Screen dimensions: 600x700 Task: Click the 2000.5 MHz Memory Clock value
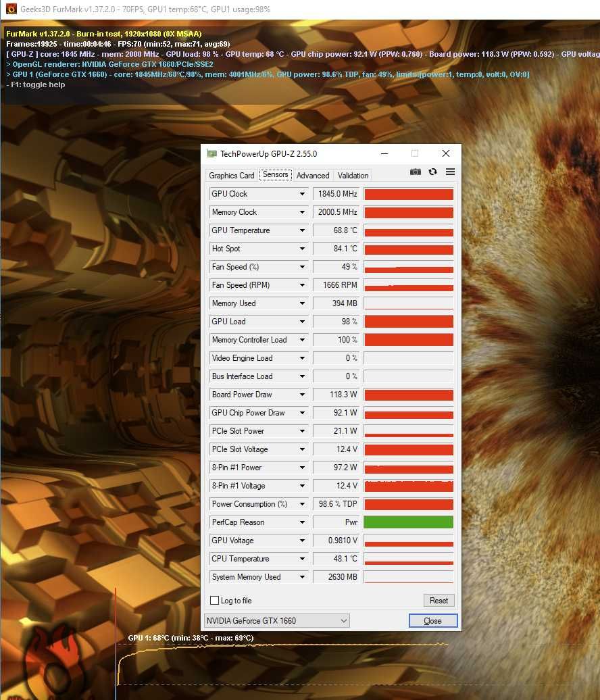(336, 212)
